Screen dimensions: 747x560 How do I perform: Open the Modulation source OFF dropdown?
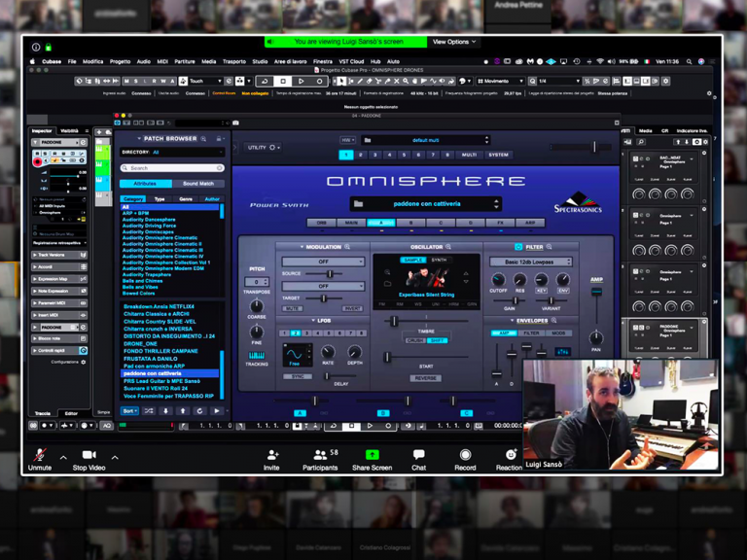323,262
